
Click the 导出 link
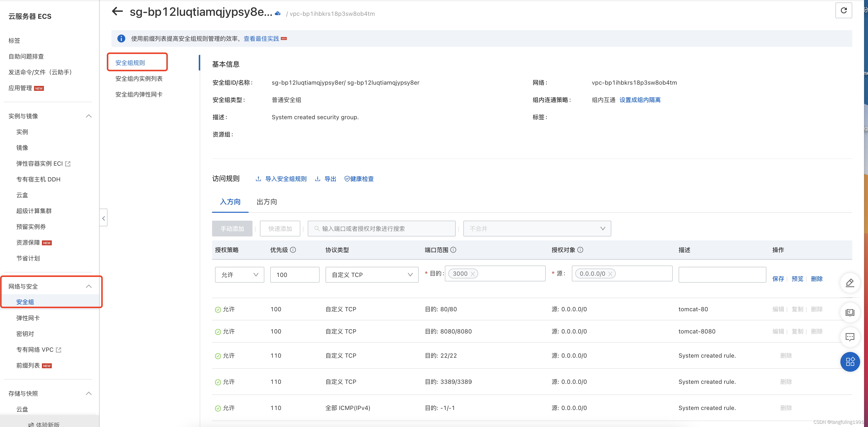point(330,179)
